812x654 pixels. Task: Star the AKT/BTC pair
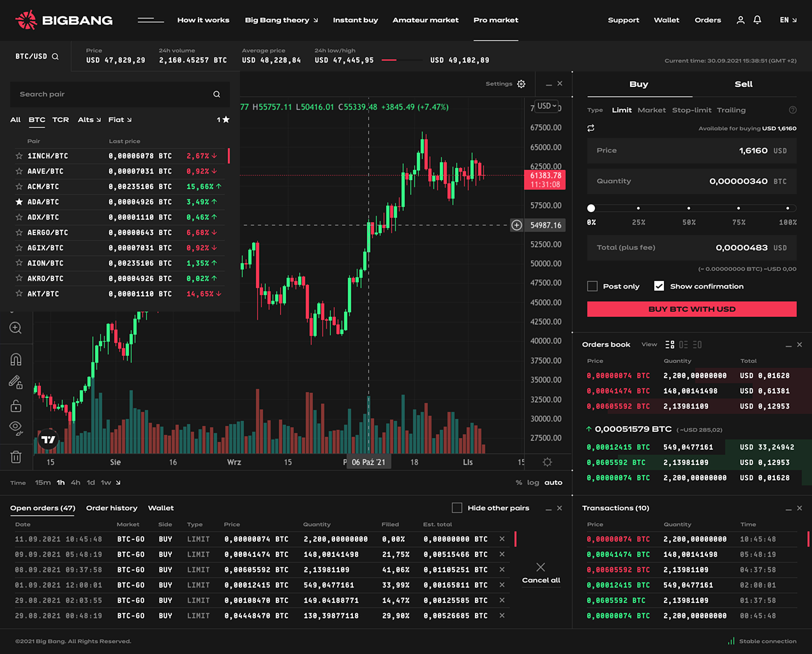[19, 294]
